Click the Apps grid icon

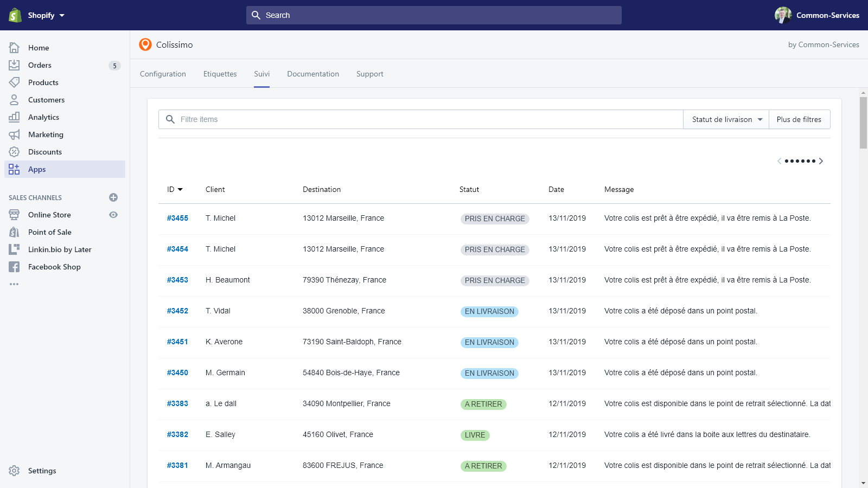click(x=14, y=169)
